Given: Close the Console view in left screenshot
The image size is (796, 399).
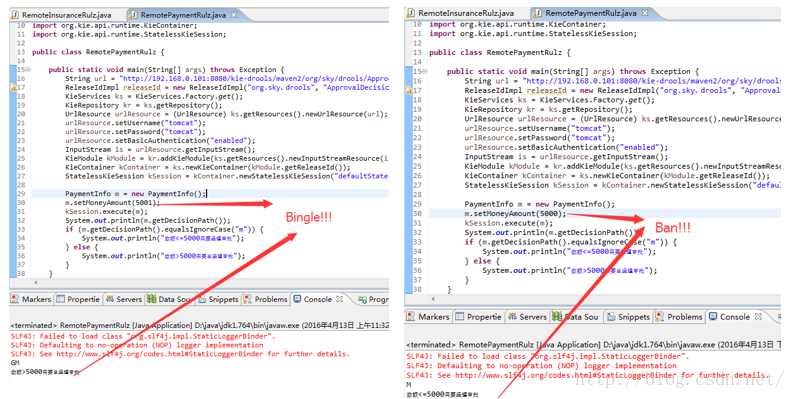Looking at the screenshot, I should tap(340, 299).
